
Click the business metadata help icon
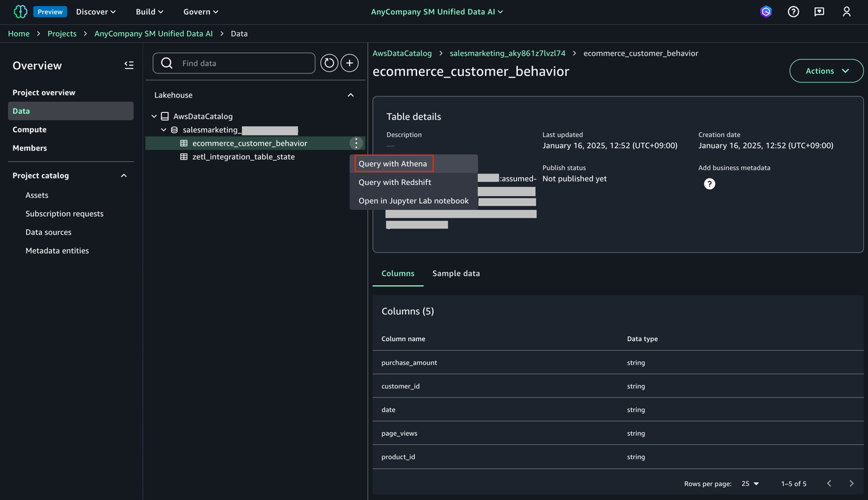coord(710,184)
